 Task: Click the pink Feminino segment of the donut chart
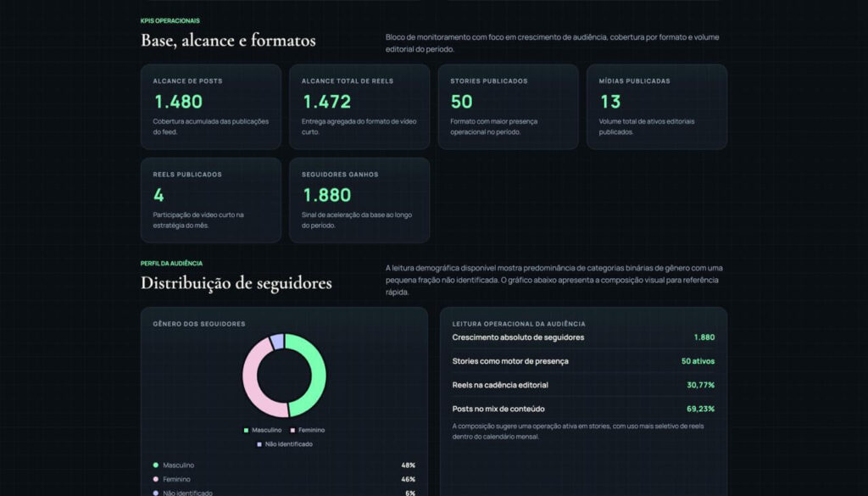[x=250, y=379]
